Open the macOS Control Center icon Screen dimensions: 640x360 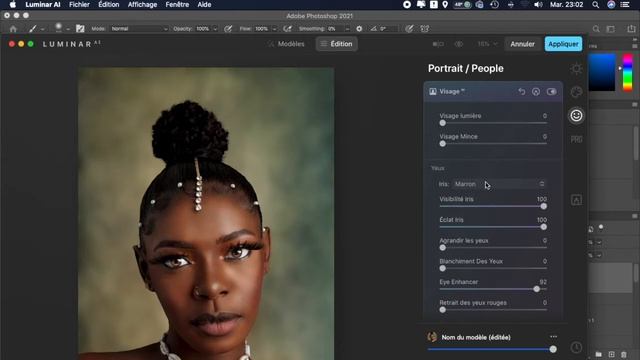[x=625, y=4]
